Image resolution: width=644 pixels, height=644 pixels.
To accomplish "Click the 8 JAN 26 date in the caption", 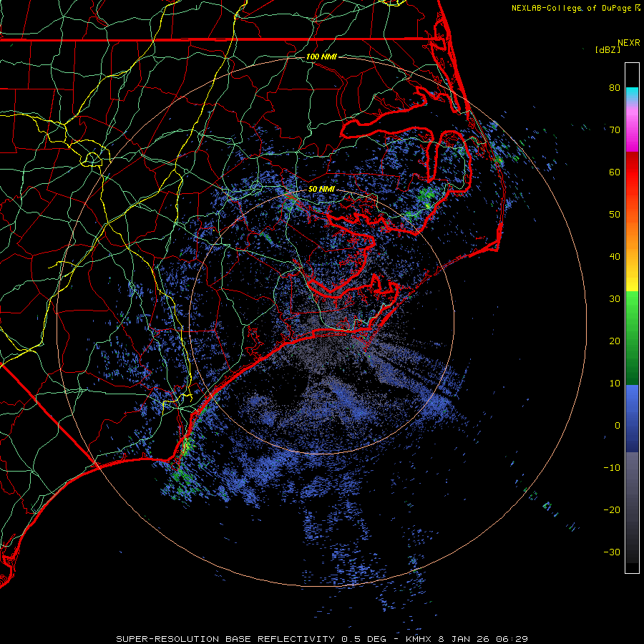I will point(464,639).
